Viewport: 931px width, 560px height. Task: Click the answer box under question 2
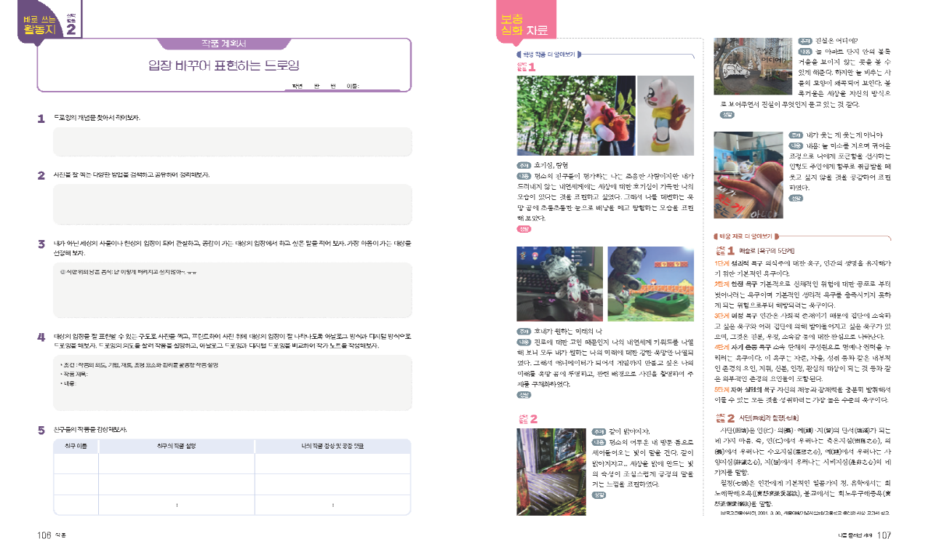point(233,207)
